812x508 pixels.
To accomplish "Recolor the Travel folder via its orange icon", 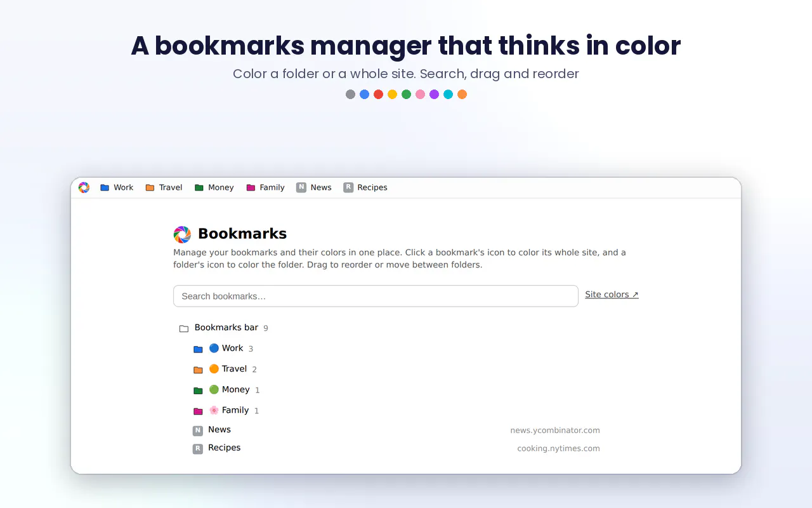I will 198,370.
